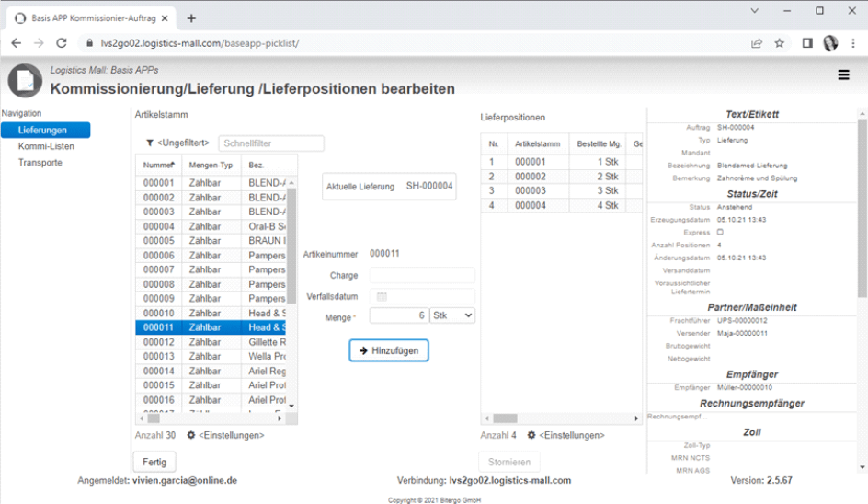Viewport: 868px width, 504px height.
Task: Open a new browser tab
Action: click(x=191, y=18)
